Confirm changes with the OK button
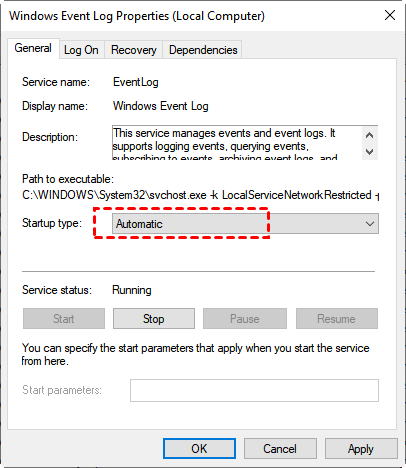The image size is (406, 468). click(x=199, y=449)
